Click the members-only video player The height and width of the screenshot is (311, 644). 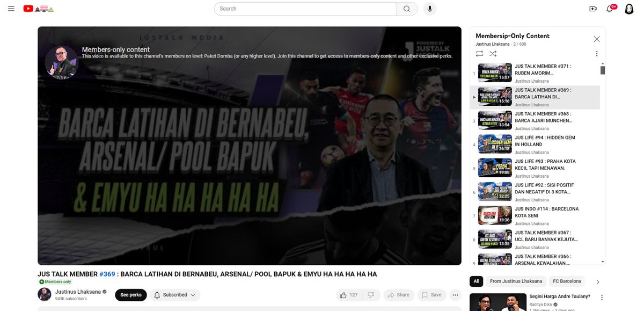coord(250,146)
